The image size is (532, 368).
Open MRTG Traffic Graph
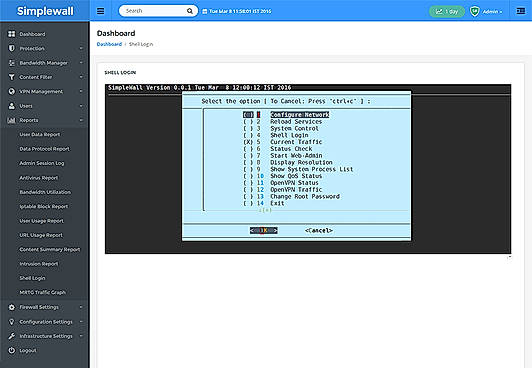click(43, 292)
